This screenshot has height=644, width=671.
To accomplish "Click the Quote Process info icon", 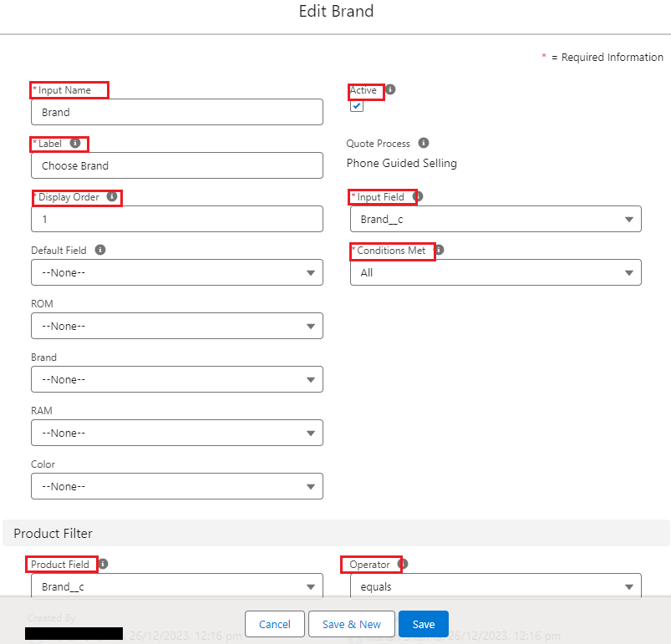I will (424, 143).
